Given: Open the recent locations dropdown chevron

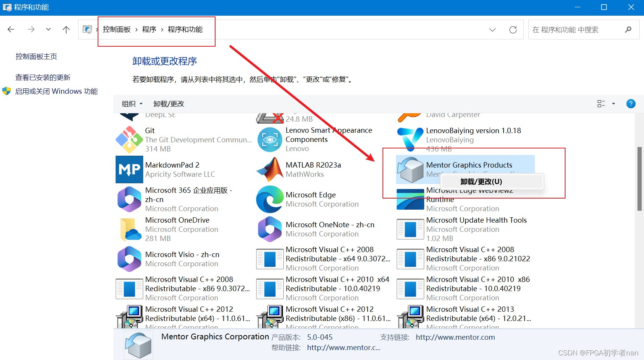Looking at the screenshot, I should coord(48,29).
